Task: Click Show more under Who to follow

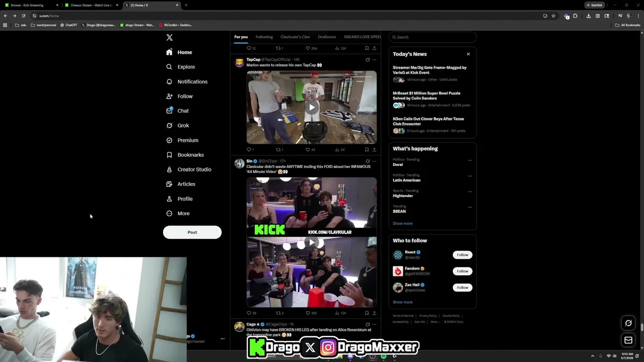Action: click(x=403, y=302)
